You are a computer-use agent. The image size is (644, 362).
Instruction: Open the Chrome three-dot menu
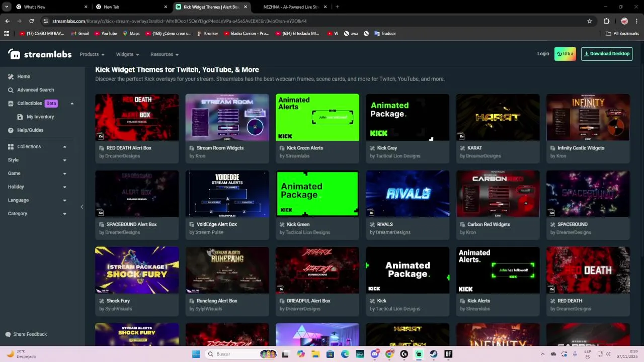click(x=636, y=21)
